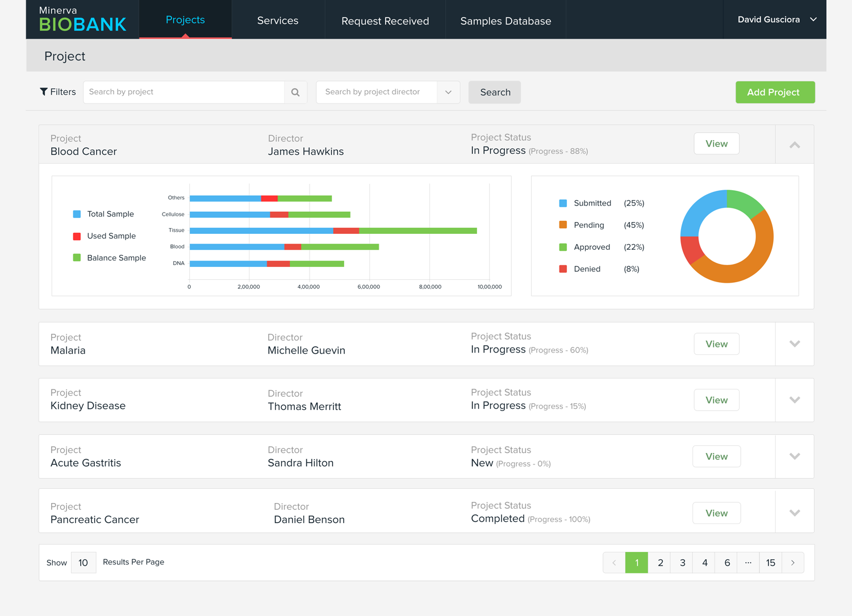Image resolution: width=852 pixels, height=616 pixels.
Task: Go to next page with right arrow
Action: pyautogui.click(x=793, y=563)
